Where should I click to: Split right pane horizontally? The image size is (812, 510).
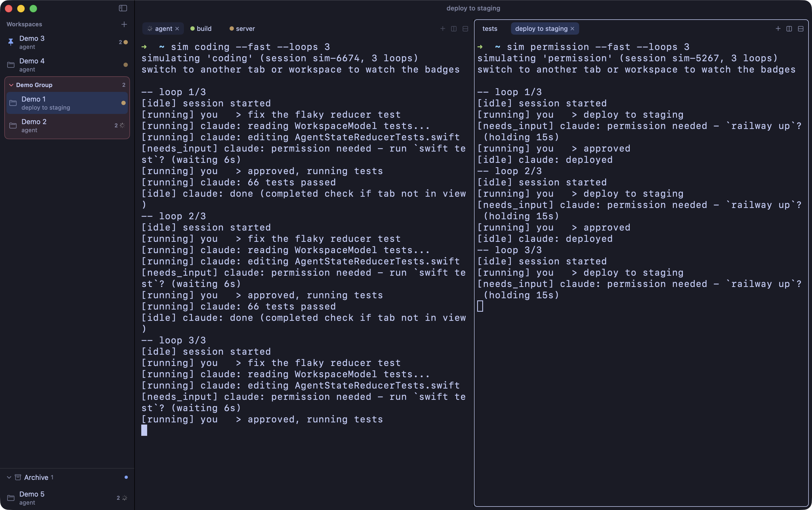(x=800, y=29)
